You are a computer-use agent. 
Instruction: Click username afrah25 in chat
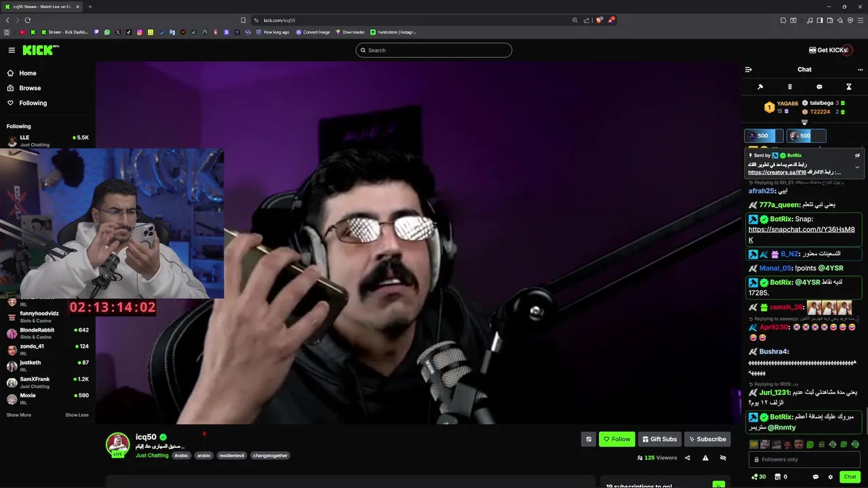pyautogui.click(x=761, y=191)
